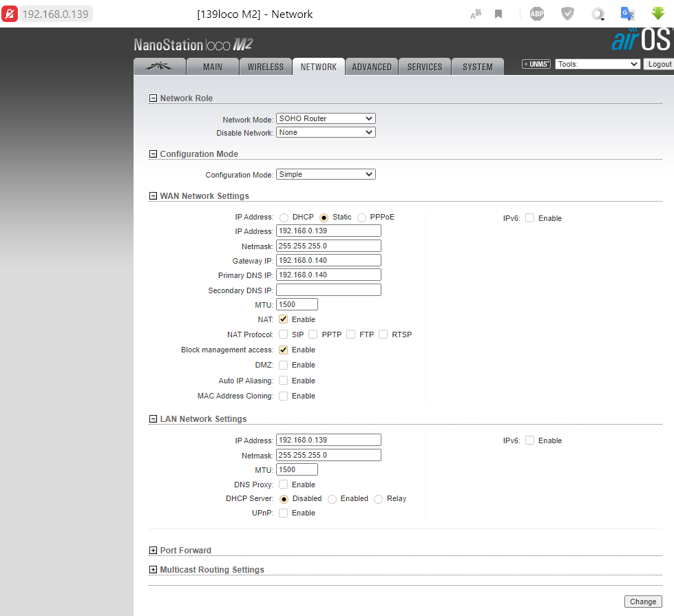The width and height of the screenshot is (674, 616).
Task: Enable IPv6 in WAN settings
Action: click(x=530, y=218)
